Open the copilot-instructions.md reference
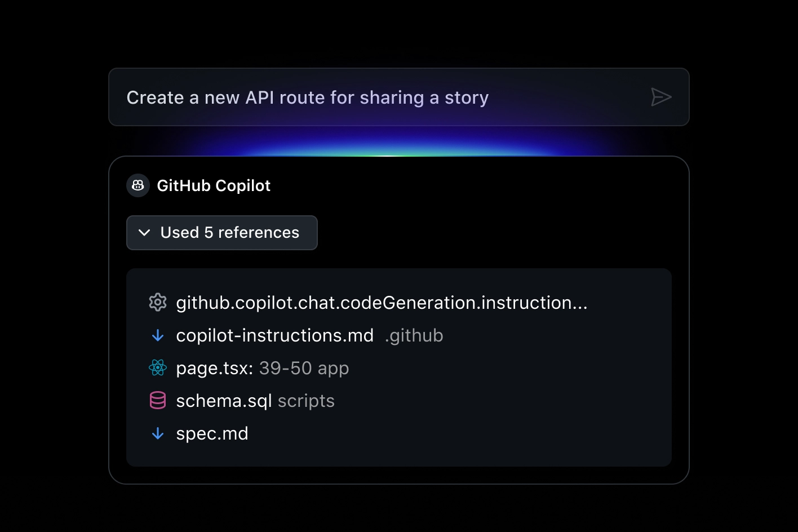798x532 pixels. (x=275, y=335)
